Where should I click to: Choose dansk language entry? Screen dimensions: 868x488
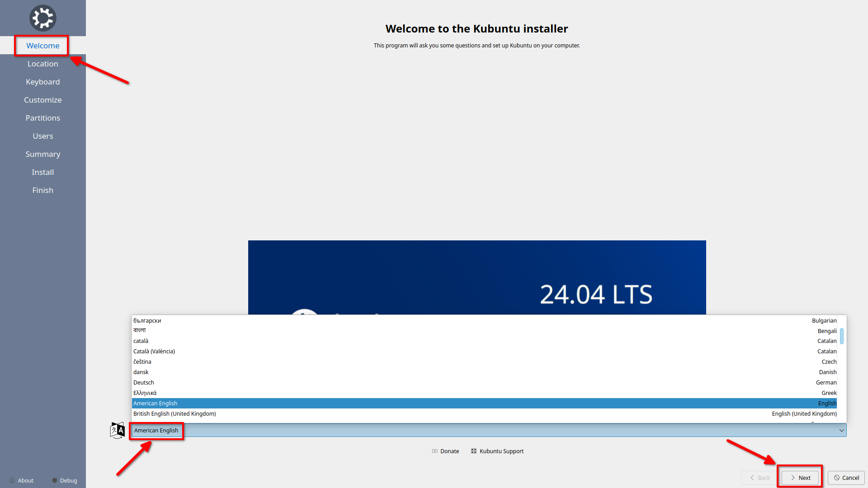(141, 372)
